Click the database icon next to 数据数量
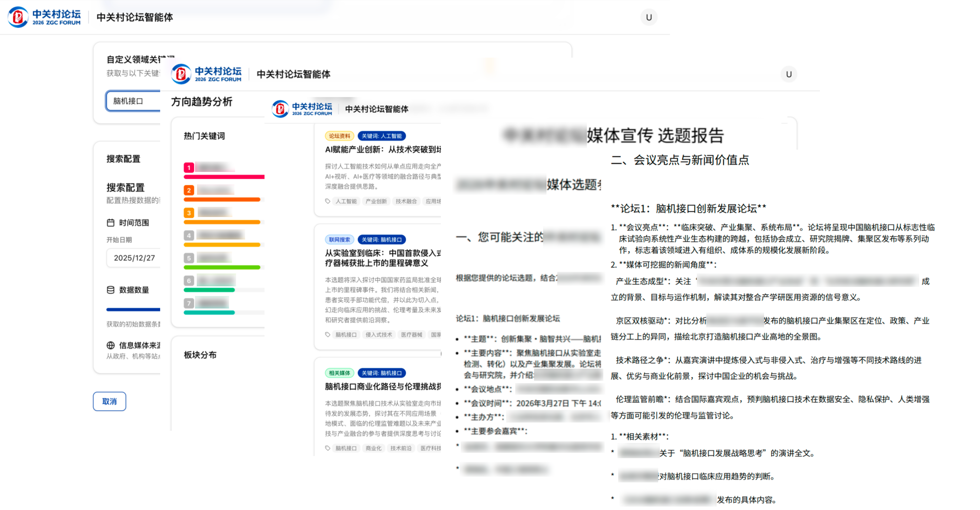Viewport: 980px width, 510px height. click(110, 290)
